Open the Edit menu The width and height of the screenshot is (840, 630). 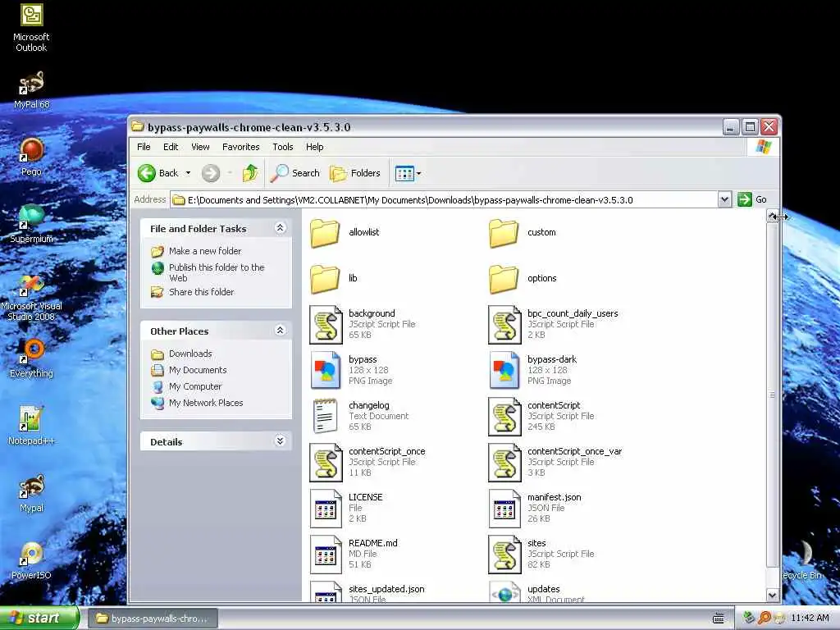(x=171, y=147)
